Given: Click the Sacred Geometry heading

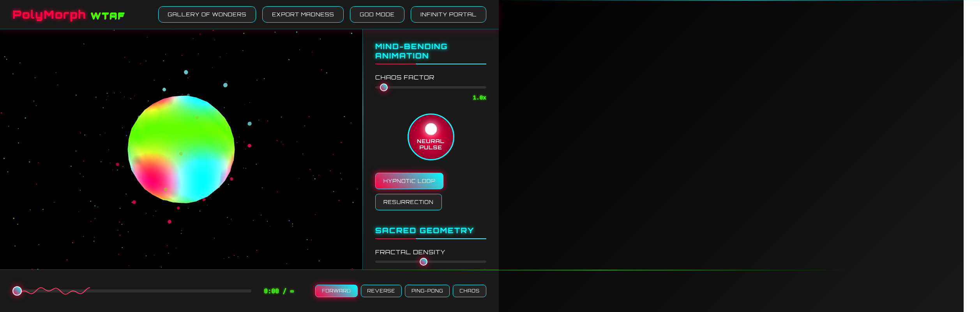Looking at the screenshot, I should [x=424, y=230].
